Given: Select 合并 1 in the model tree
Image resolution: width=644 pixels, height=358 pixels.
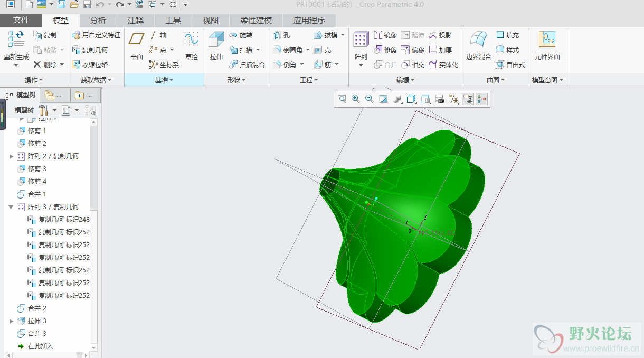Looking at the screenshot, I should pos(32,194).
